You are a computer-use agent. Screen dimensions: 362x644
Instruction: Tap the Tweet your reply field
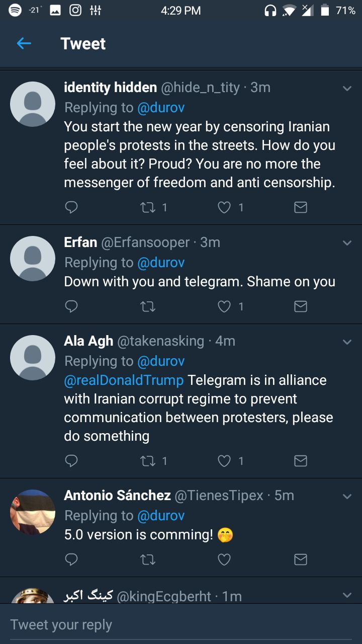[x=181, y=625]
